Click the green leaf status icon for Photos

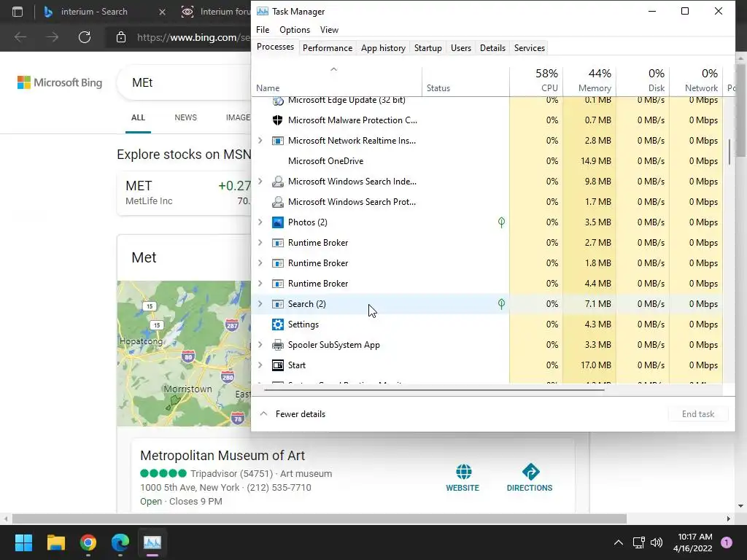point(501,222)
